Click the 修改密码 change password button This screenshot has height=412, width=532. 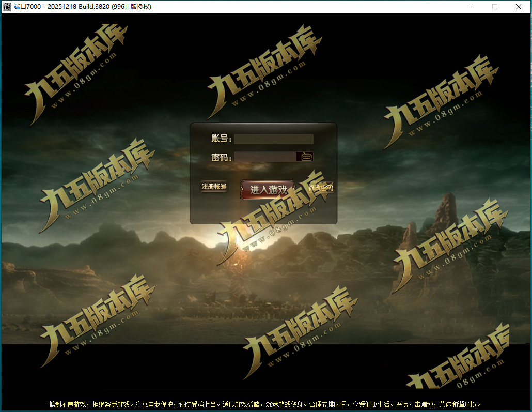(x=321, y=188)
